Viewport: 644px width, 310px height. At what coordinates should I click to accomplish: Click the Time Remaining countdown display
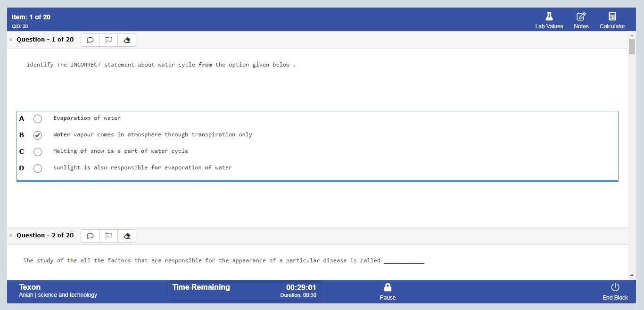pyautogui.click(x=301, y=287)
